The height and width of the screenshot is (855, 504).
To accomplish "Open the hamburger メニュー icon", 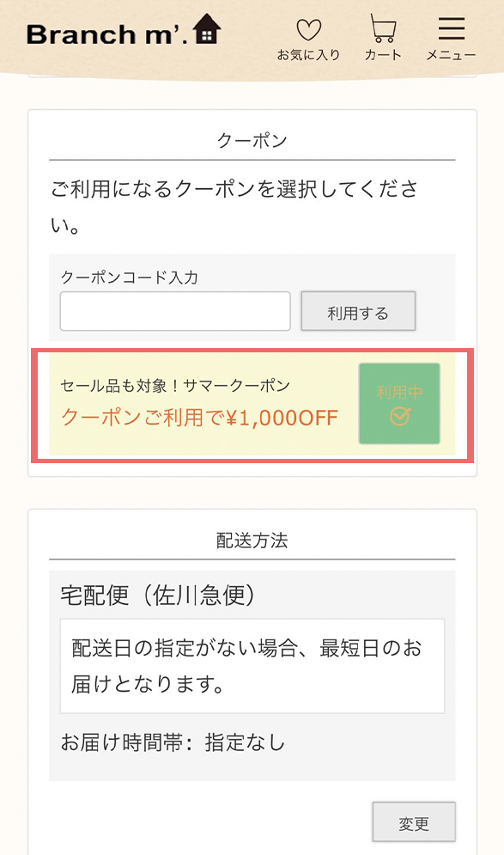I will (x=450, y=29).
